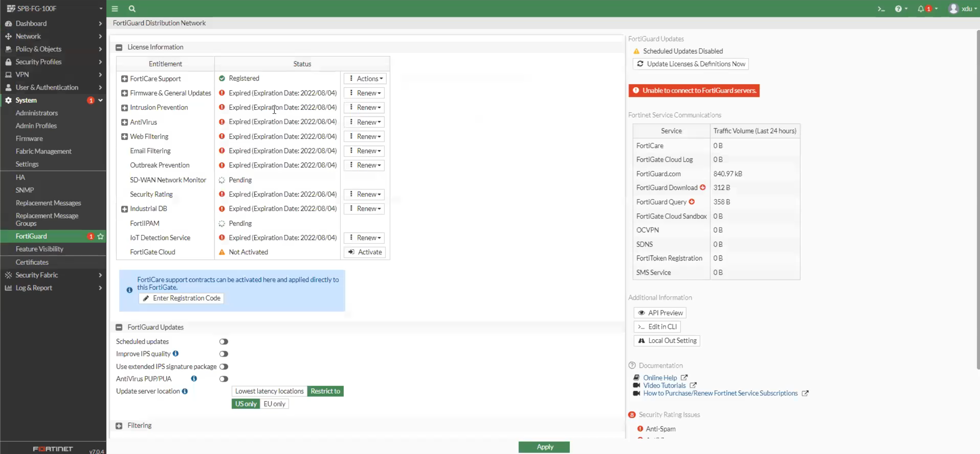This screenshot has height=454, width=980.
Task: Open the AntiVirus Renew dropdown
Action: pos(365,122)
